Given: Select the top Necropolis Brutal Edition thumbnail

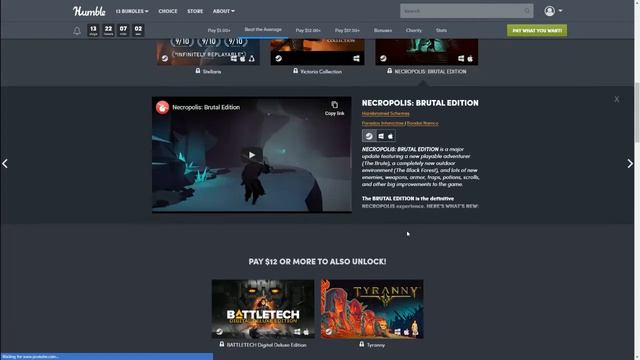Looking at the screenshot, I should [427, 52].
